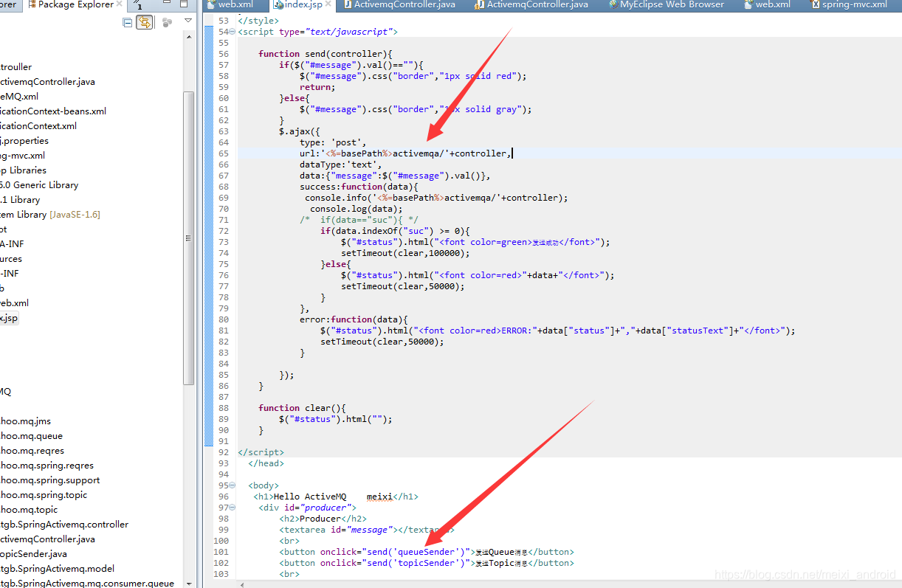Screen dimensions: 902x588
Task: Select the .properties file in the tree
Action: [24, 140]
